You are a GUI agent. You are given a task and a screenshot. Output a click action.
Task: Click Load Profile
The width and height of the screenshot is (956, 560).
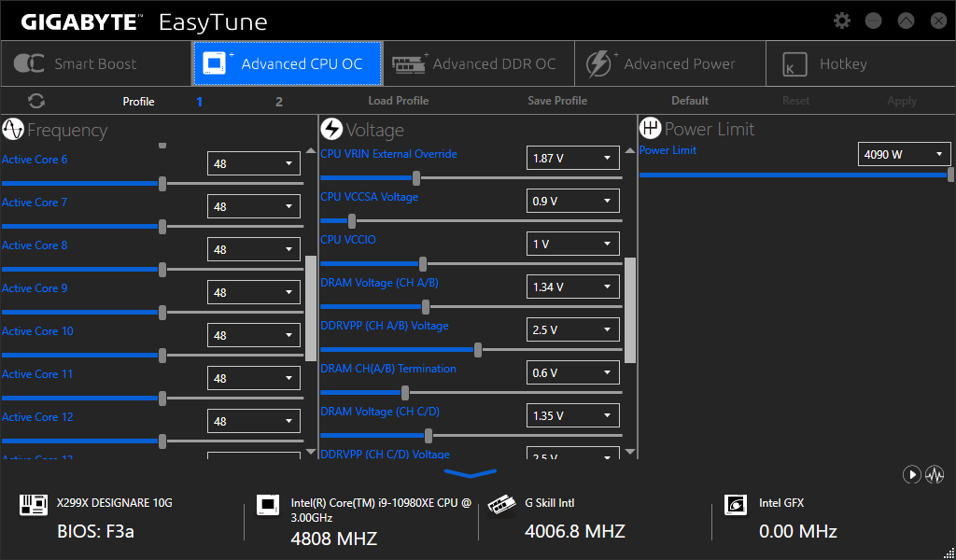tap(398, 101)
